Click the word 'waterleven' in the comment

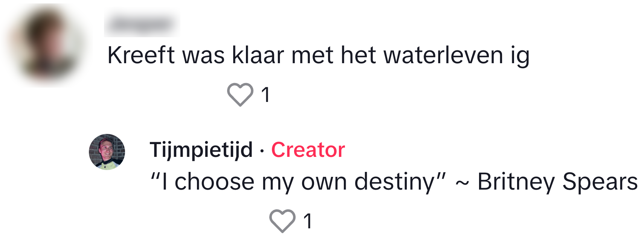click(x=443, y=55)
